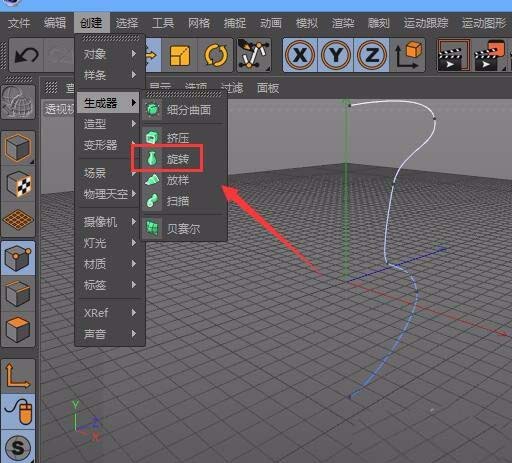This screenshot has width=512, height=463.
Task: Toggle X axis lock
Action: tap(300, 55)
